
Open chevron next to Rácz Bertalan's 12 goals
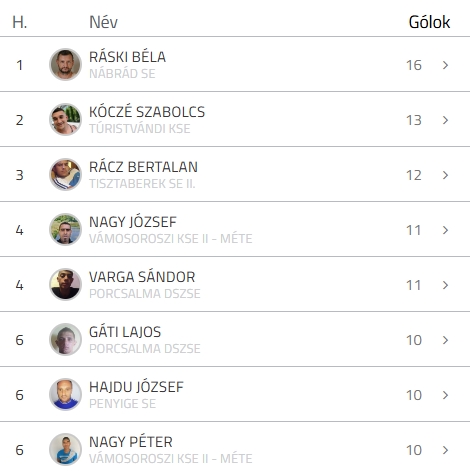pyautogui.click(x=445, y=175)
